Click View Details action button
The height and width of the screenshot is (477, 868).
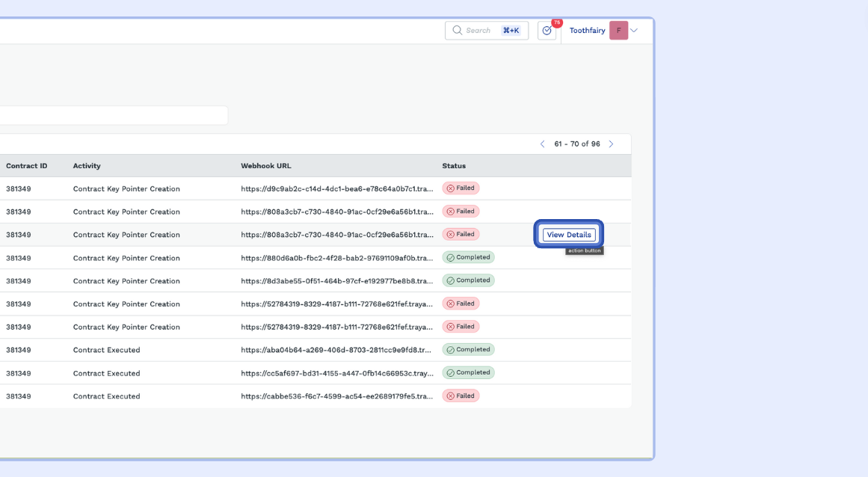pyautogui.click(x=569, y=235)
